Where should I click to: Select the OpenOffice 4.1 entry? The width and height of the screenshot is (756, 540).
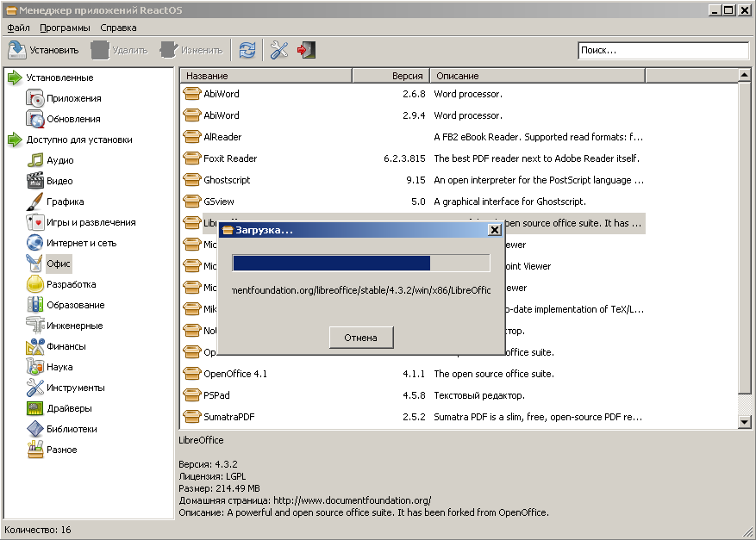(x=413, y=374)
